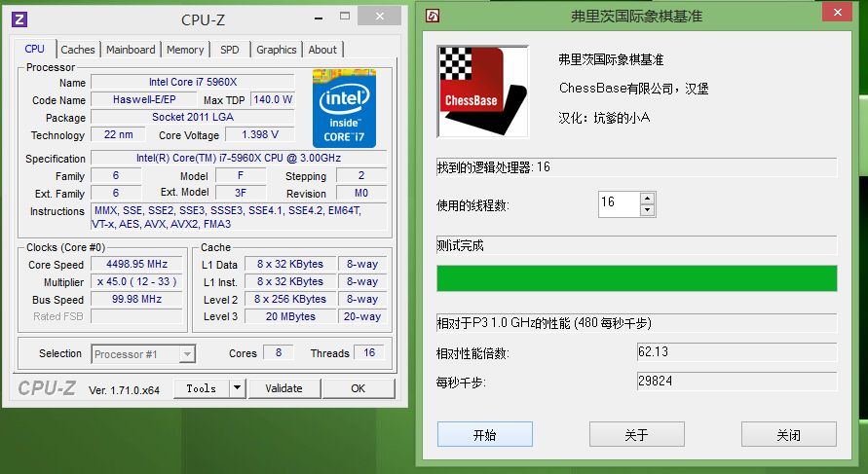Screen dimensions: 868x474
Task: Click the Socket 2011 LGA package value
Action: pos(193,117)
